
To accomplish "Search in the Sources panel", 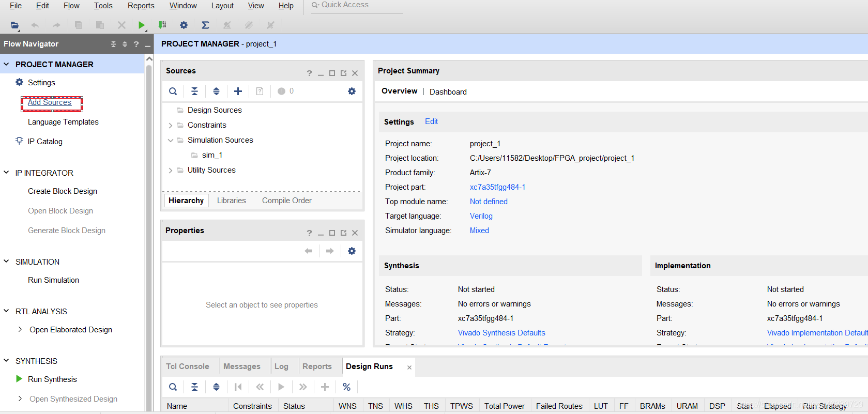I will [173, 91].
